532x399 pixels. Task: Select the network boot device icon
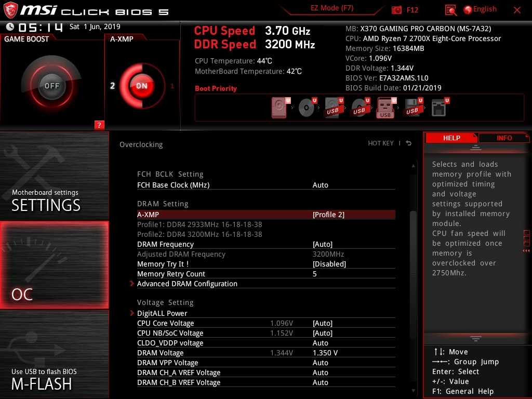(440, 108)
